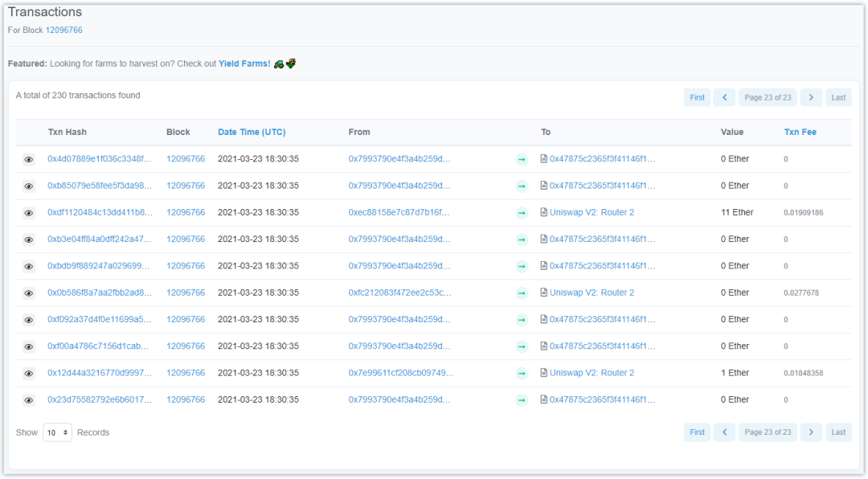868x479 pixels.
Task: Open block number link in 0x23d75582792e6b6017 row
Action: 186,399
